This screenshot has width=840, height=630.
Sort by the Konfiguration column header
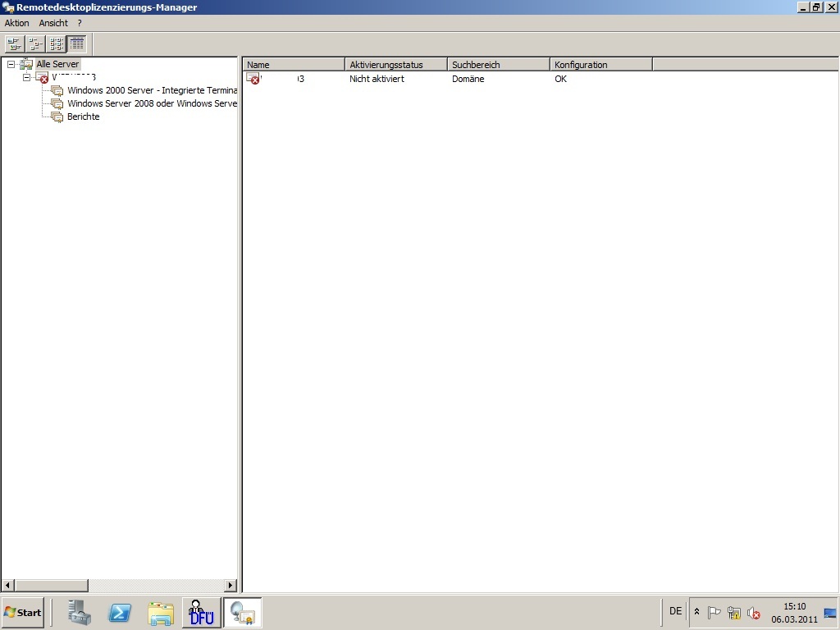pyautogui.click(x=601, y=64)
